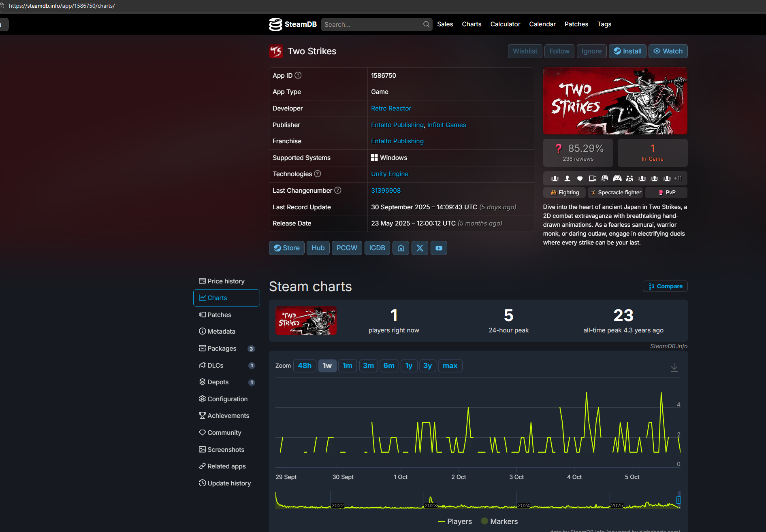Open the Community sidebar tab
This screenshot has height=532, width=766.
226,432
